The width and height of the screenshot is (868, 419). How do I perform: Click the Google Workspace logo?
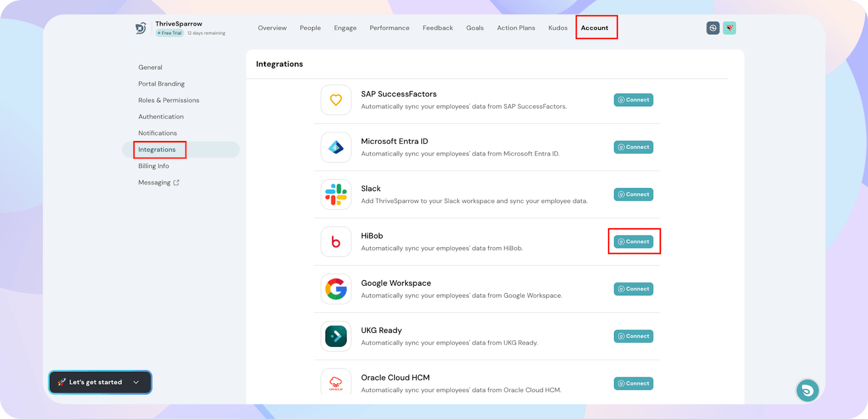coord(336,289)
